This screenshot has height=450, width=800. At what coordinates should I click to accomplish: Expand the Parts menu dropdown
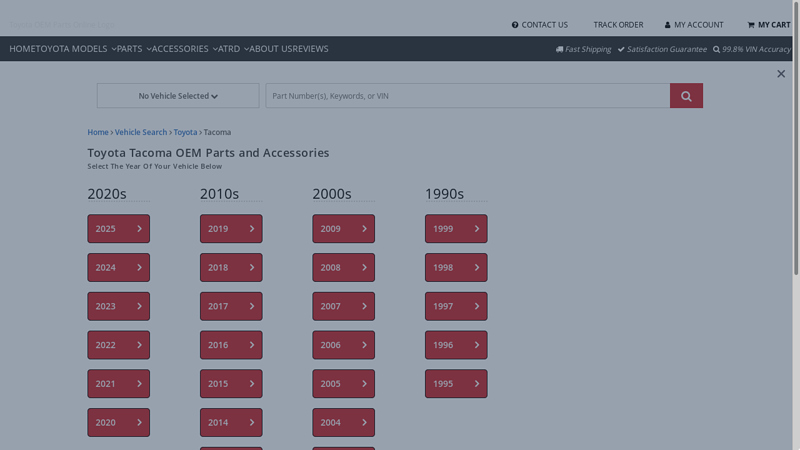point(134,49)
